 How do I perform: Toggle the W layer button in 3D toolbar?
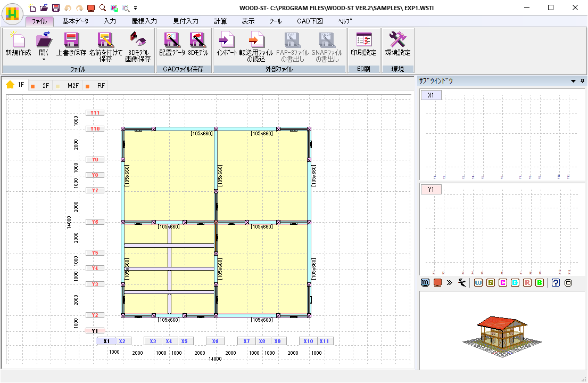pyautogui.click(x=478, y=283)
